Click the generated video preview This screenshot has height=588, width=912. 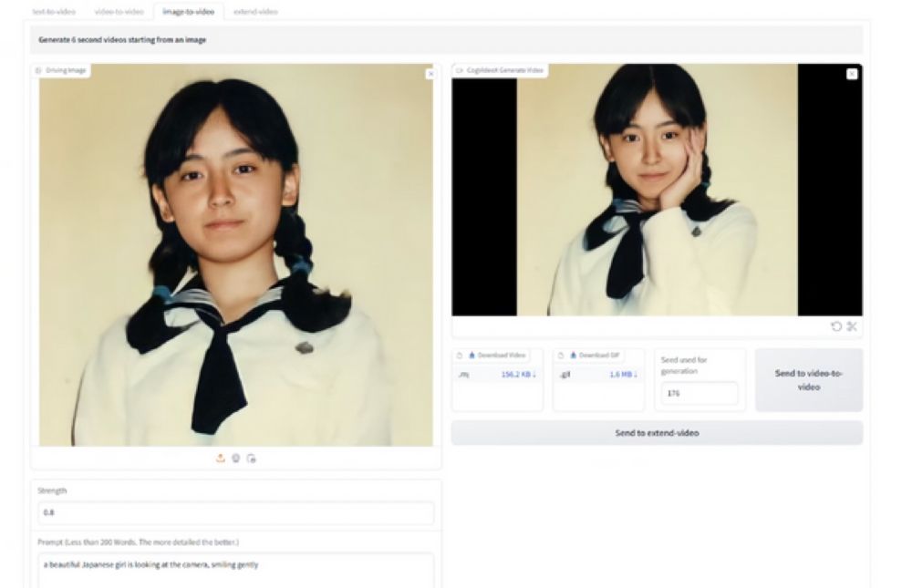658,190
